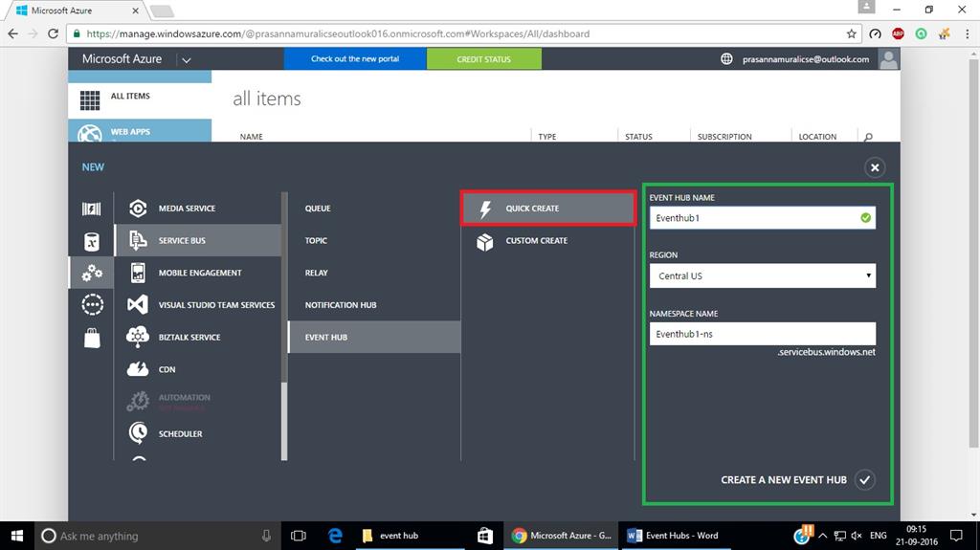Viewport: 980px width, 550px height.
Task: Open the Chrome menu dots
Action: [967, 33]
